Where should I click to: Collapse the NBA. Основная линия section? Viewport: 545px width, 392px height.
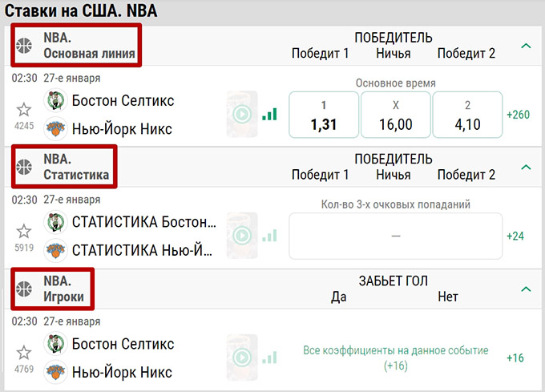click(527, 46)
